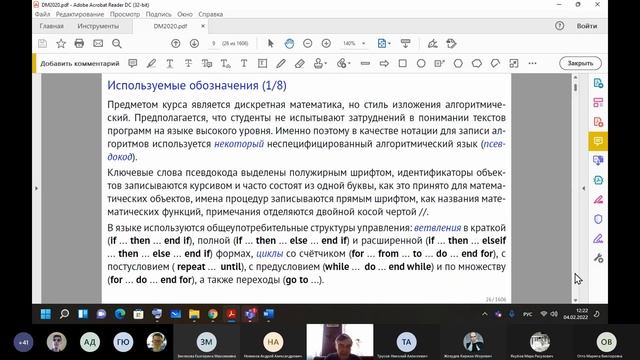Image resolution: width=640 pixels, height=360 pixels.
Task: Expand the +41 more participants badge
Action: point(24,342)
